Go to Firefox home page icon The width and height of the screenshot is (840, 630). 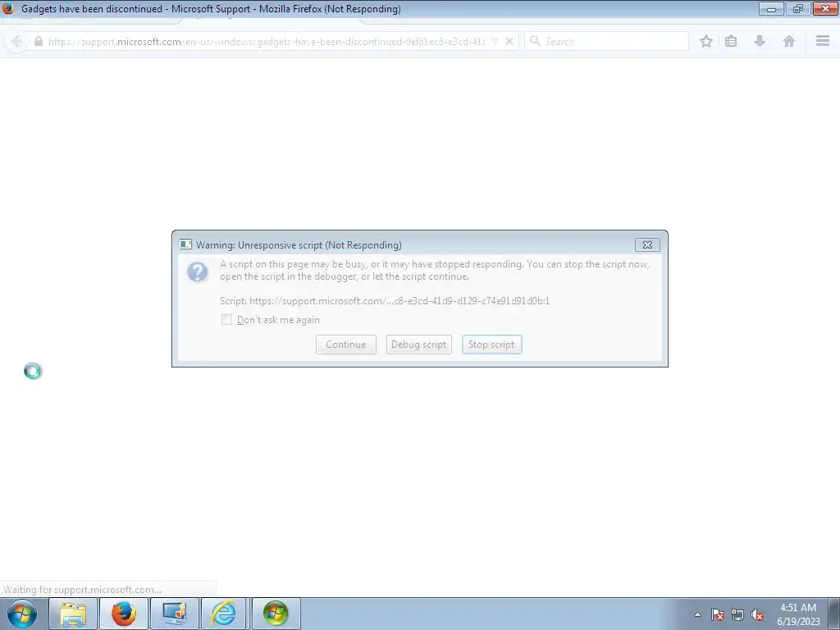[x=788, y=41]
